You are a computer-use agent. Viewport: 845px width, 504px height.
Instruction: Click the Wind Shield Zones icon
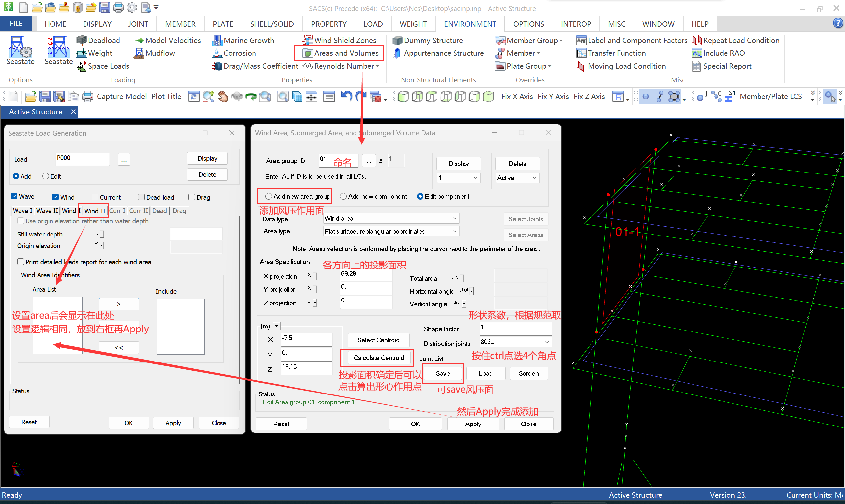pos(307,40)
